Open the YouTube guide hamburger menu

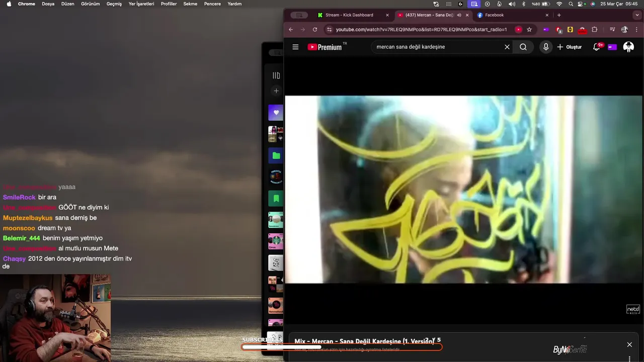pyautogui.click(x=295, y=47)
